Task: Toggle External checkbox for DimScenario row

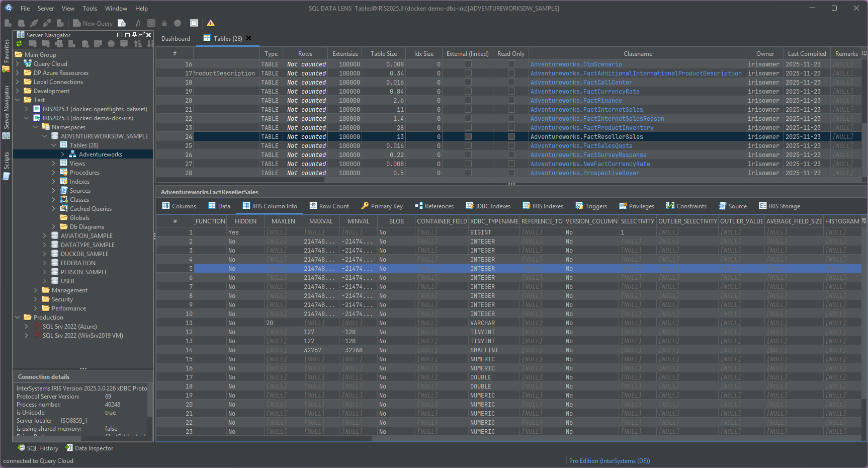Action: (468, 64)
